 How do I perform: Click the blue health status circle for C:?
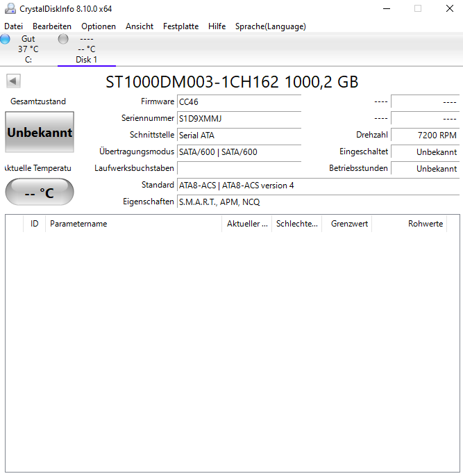pyautogui.click(x=5, y=39)
